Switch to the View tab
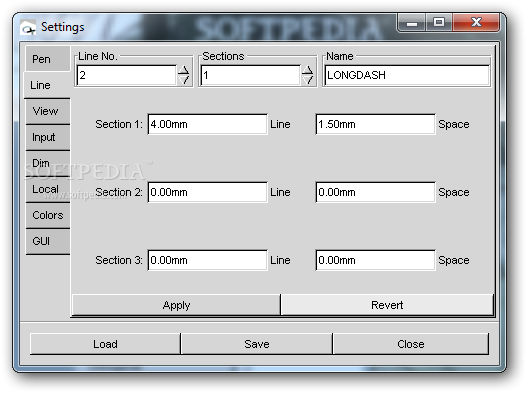 pyautogui.click(x=48, y=111)
